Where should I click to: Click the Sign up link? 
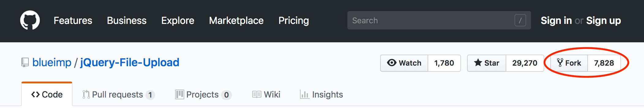[x=603, y=21]
